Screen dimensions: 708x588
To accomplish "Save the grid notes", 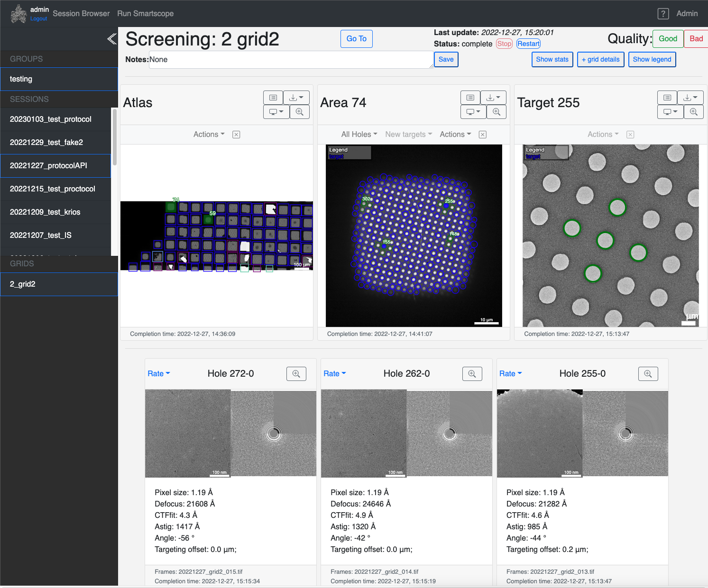I will pyautogui.click(x=446, y=60).
